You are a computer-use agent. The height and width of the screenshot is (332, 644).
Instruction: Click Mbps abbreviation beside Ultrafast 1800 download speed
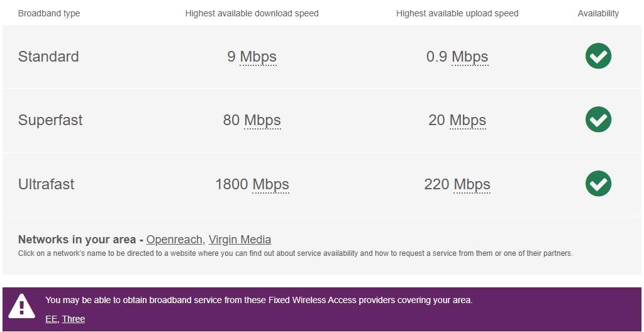tap(270, 184)
